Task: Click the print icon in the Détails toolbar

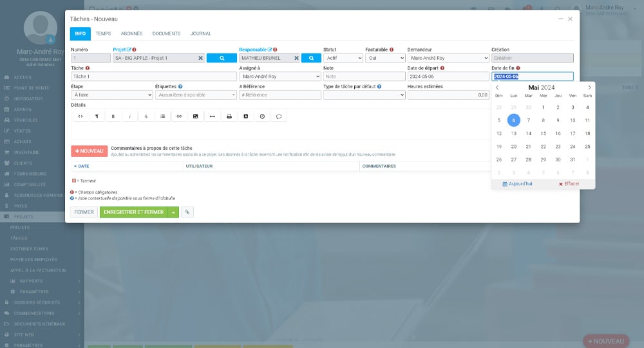Action: pos(229,116)
